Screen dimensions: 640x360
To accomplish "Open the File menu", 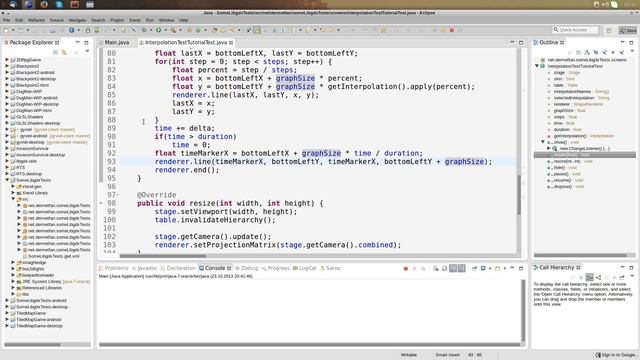I will (7, 20).
